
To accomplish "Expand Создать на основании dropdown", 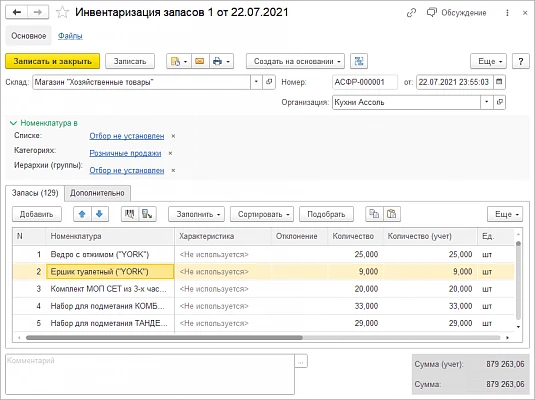I will point(295,61).
